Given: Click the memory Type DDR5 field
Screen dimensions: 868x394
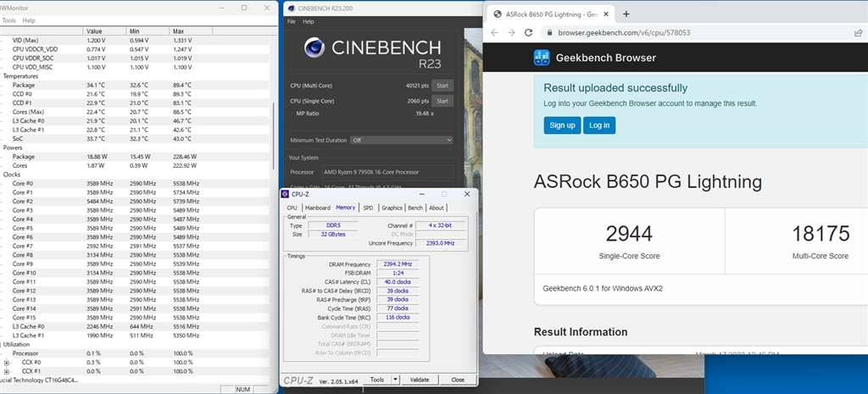Looking at the screenshot, I should 332,225.
